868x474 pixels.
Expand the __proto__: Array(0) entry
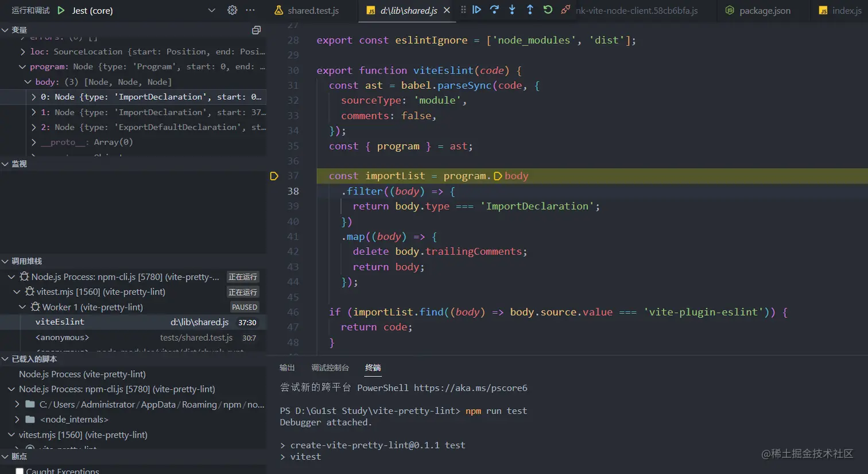click(x=33, y=142)
